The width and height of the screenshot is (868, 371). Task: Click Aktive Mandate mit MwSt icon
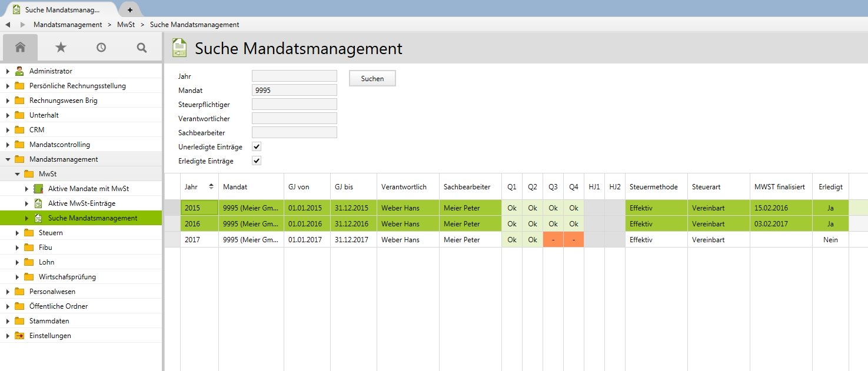coord(38,189)
